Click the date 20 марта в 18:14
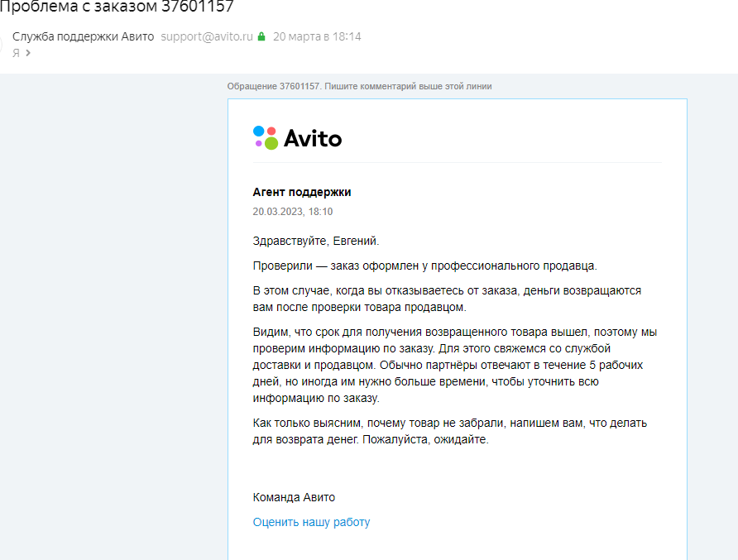The width and height of the screenshot is (738, 560). pos(317,36)
